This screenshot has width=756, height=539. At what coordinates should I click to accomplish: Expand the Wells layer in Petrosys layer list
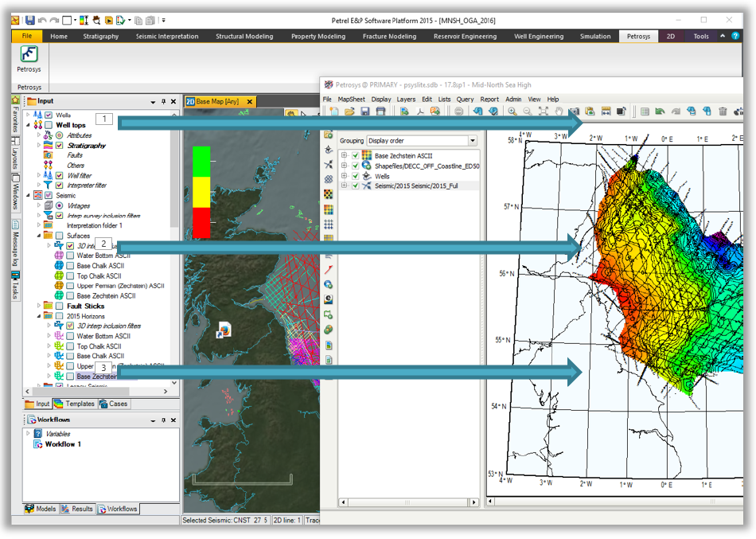[344, 176]
